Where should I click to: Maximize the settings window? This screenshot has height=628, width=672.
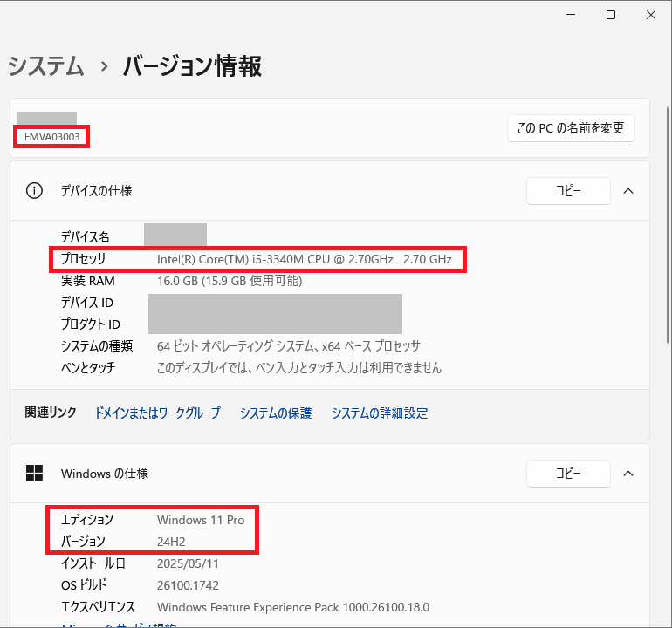point(611,15)
